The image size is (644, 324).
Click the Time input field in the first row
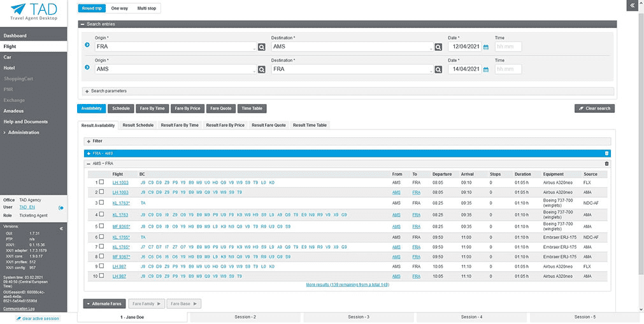point(508,47)
